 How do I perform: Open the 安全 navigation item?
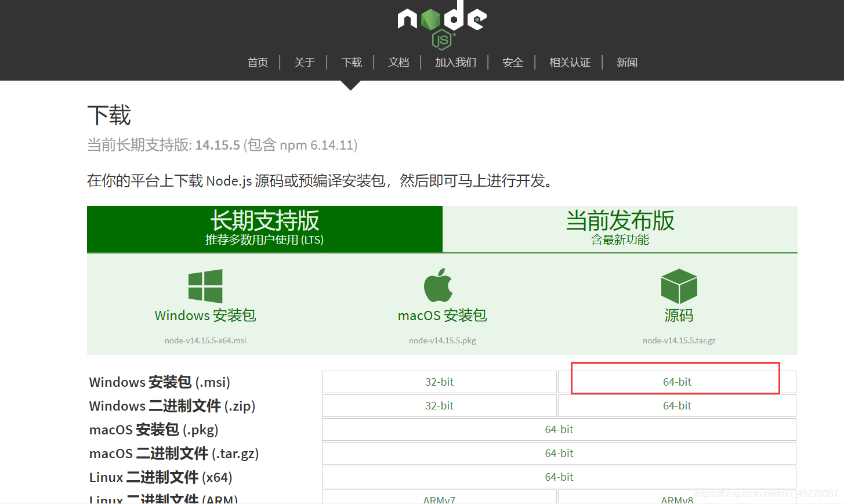pos(513,63)
